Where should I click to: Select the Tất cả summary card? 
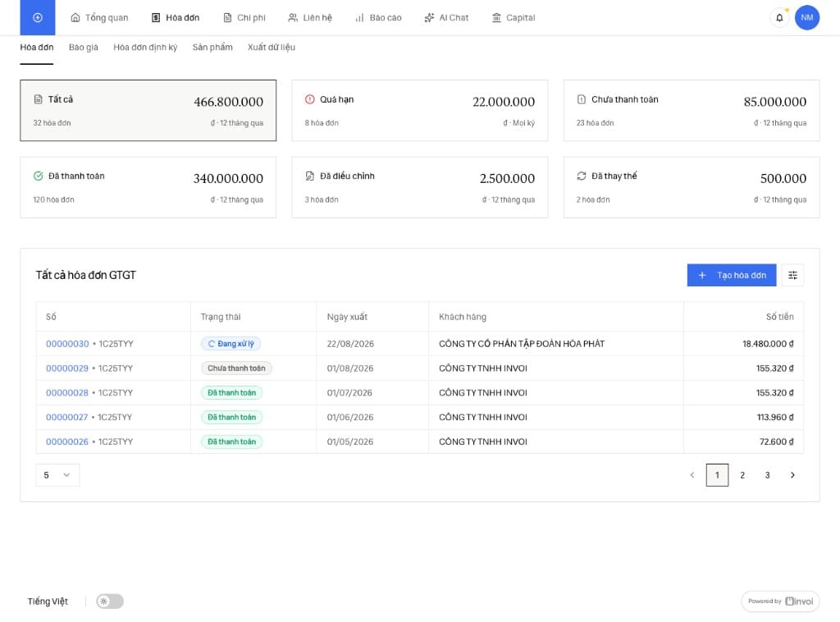pyautogui.click(x=148, y=110)
